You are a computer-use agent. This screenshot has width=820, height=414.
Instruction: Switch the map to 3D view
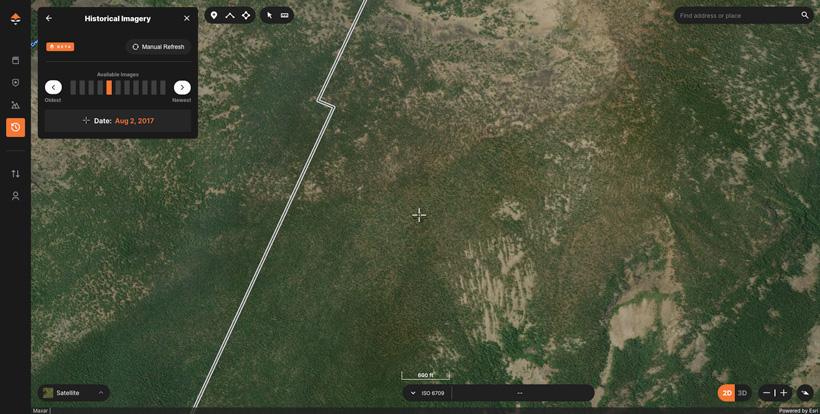coord(742,393)
